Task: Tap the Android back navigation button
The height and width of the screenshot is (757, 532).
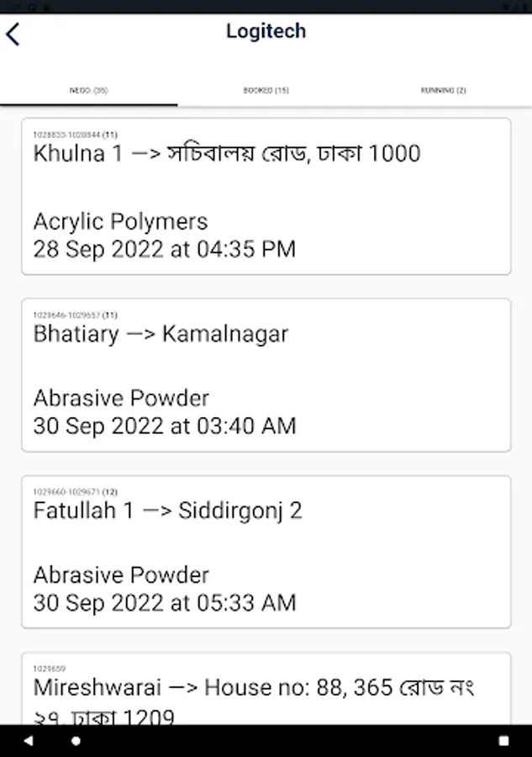Action: coord(29,740)
